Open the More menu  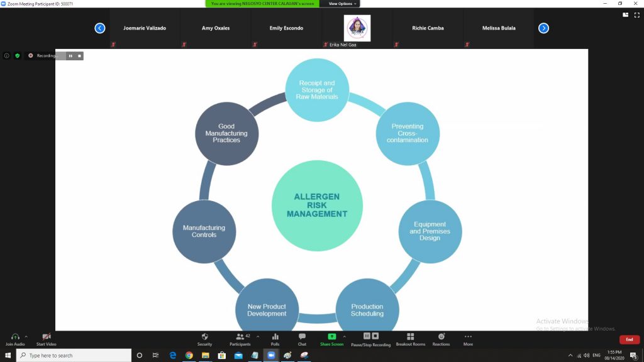tap(468, 340)
